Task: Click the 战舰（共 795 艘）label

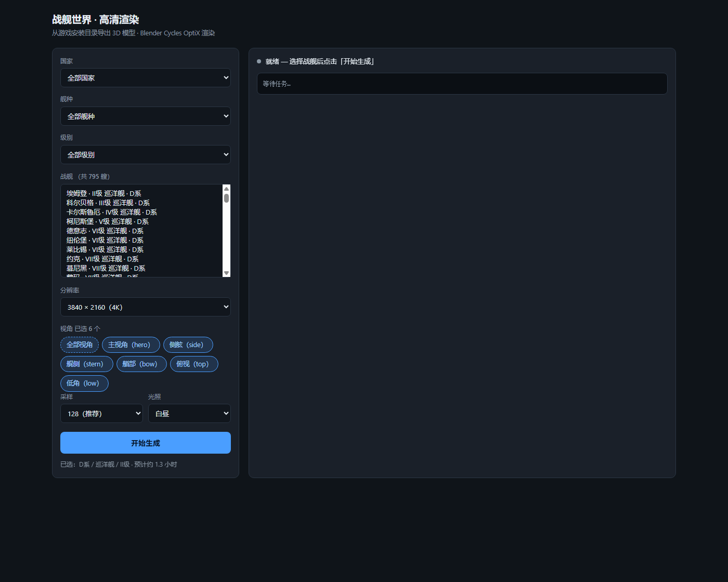Action: 85,177
